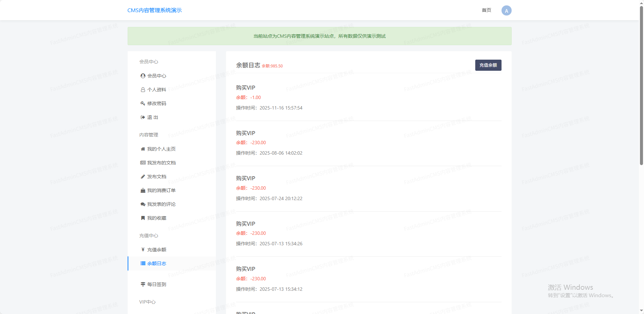This screenshot has height=314, width=644.
Task: Click the pencil icon beside 发布文档
Action: point(143,177)
